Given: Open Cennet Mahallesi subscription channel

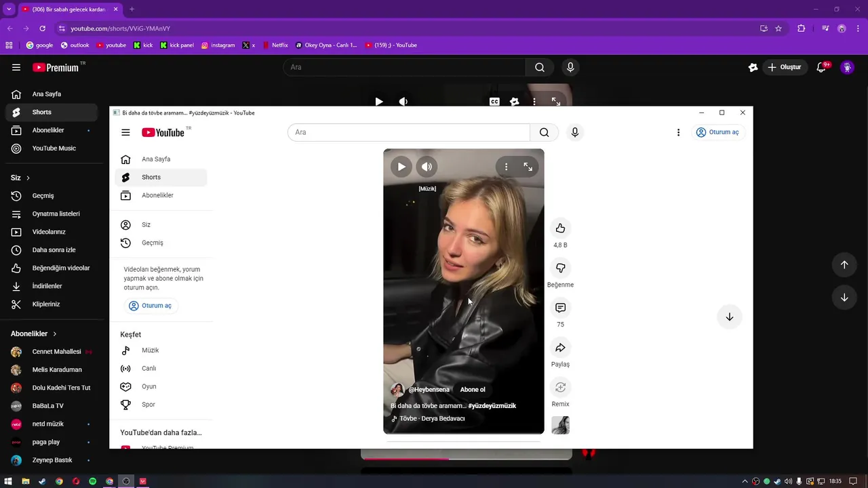Looking at the screenshot, I should point(52,352).
